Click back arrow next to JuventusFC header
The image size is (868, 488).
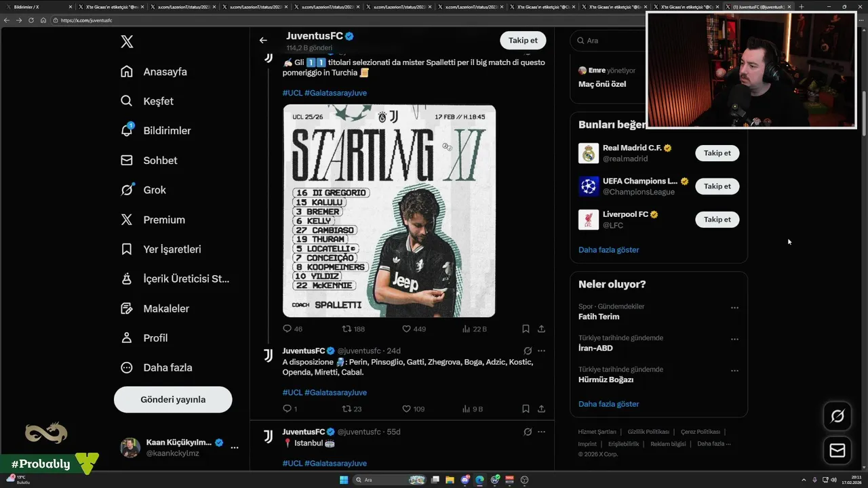pyautogui.click(x=263, y=41)
